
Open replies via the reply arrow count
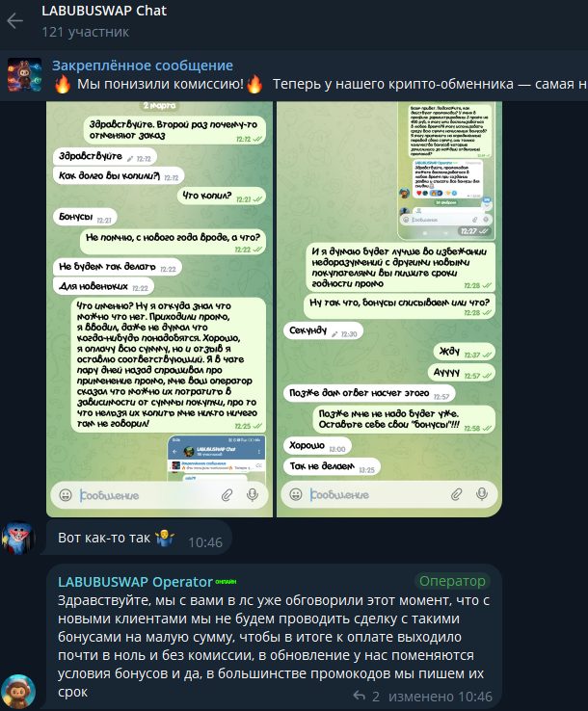(x=366, y=696)
